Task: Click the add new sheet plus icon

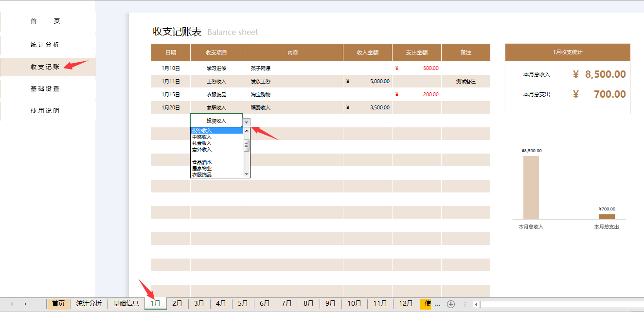Action: point(451,304)
